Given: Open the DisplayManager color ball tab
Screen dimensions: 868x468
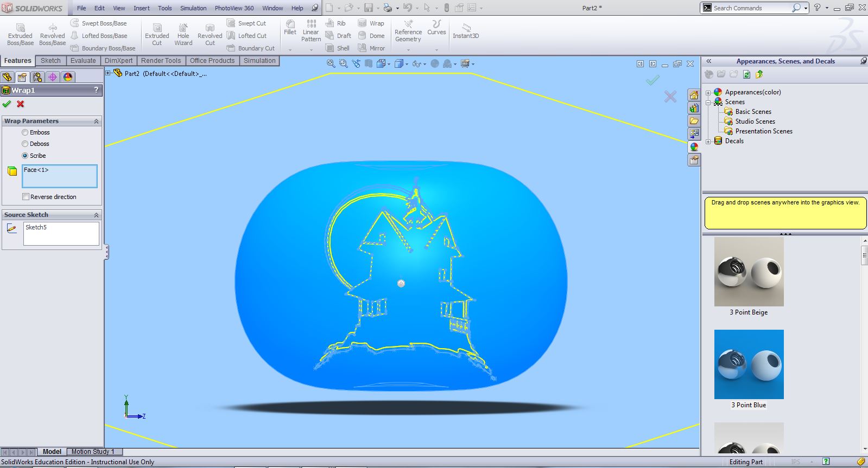Looking at the screenshot, I should pyautogui.click(x=68, y=77).
